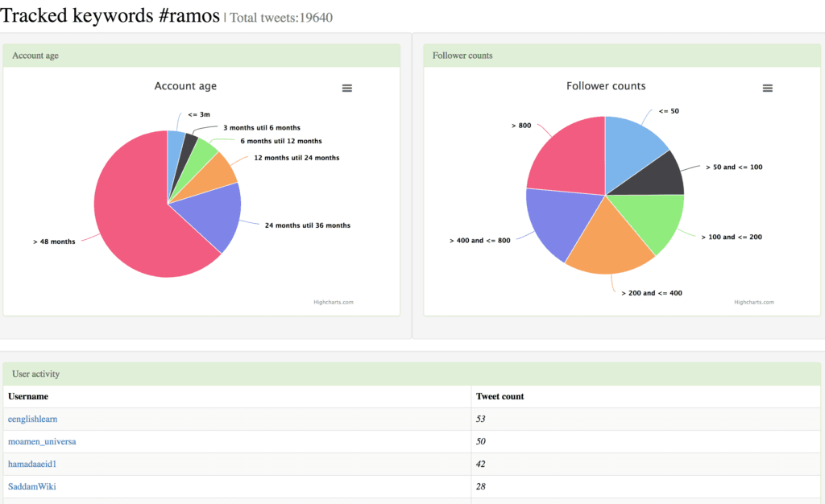This screenshot has width=825, height=504.
Task: Open the Account age chart context menu
Action: pyautogui.click(x=347, y=88)
